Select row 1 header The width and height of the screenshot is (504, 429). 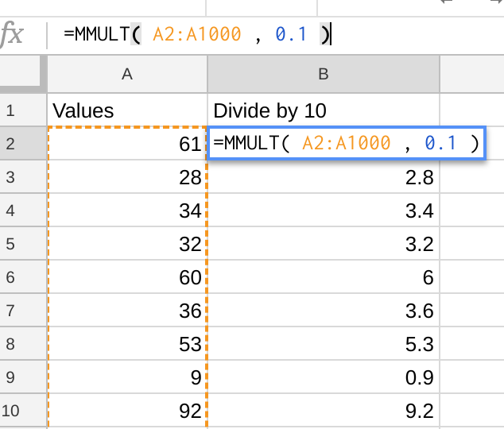[23, 110]
